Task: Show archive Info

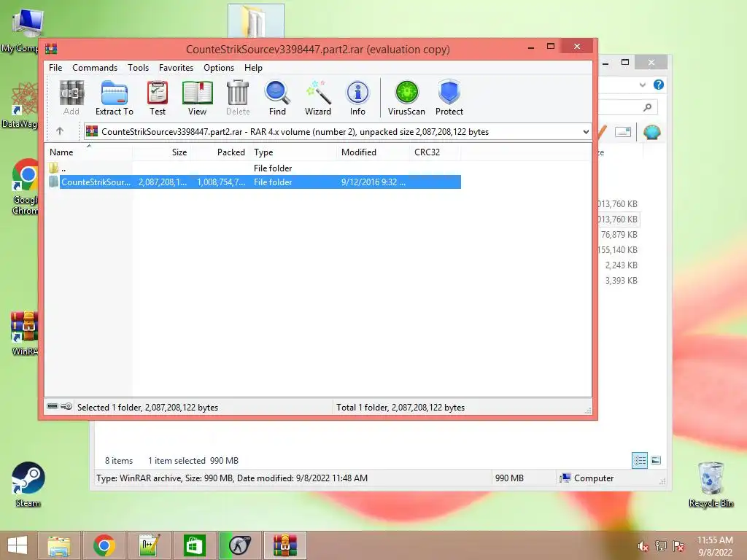Action: point(357,98)
